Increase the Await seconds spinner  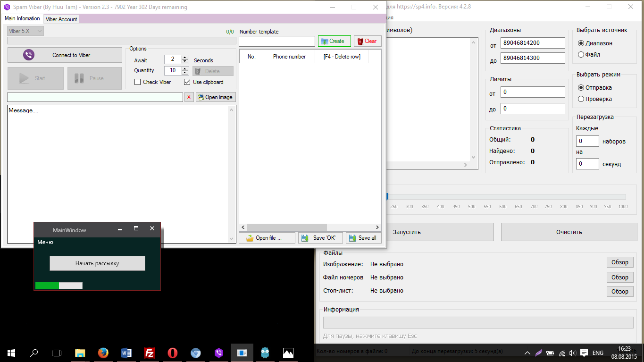pyautogui.click(x=185, y=58)
